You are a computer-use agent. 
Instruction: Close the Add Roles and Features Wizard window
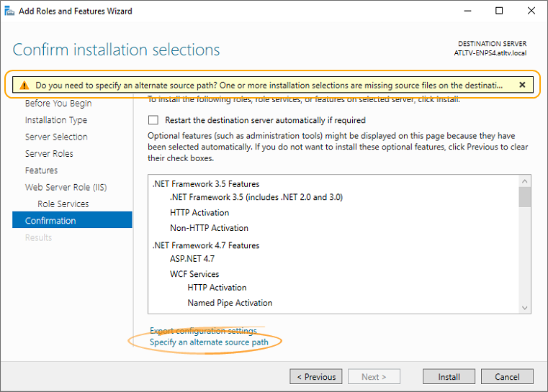coord(531,11)
